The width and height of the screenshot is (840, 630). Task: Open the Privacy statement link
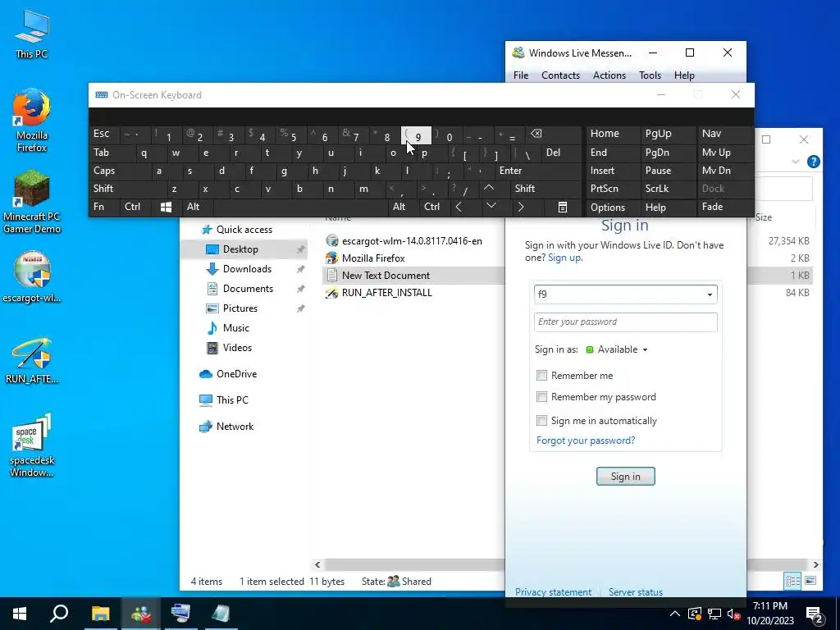(x=553, y=592)
